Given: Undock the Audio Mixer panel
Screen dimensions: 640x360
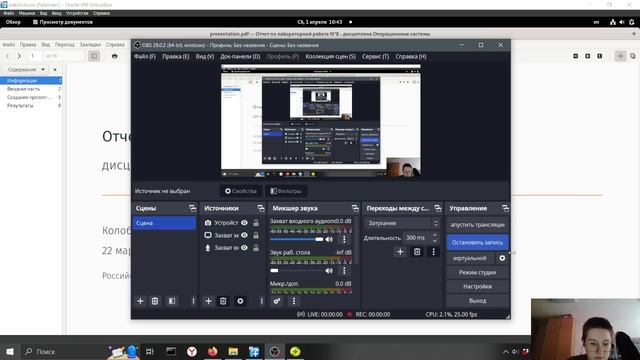Looking at the screenshot, I should 355,208.
